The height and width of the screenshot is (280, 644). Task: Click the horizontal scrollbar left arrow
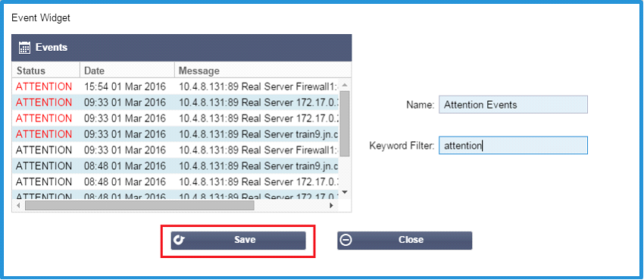(18, 205)
